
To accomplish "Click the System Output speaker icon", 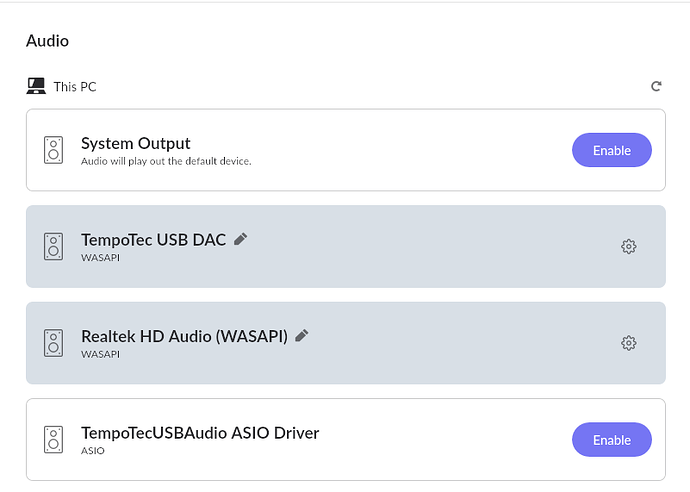I will [x=53, y=150].
